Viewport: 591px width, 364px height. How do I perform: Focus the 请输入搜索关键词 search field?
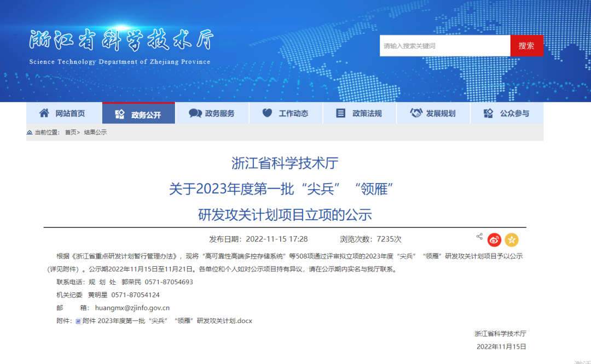(x=445, y=45)
